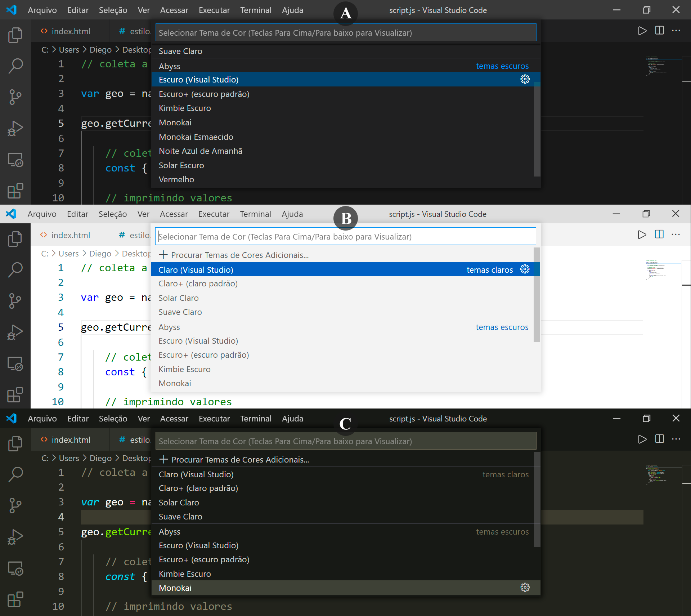Switch to index.html tab in window A

(70, 31)
